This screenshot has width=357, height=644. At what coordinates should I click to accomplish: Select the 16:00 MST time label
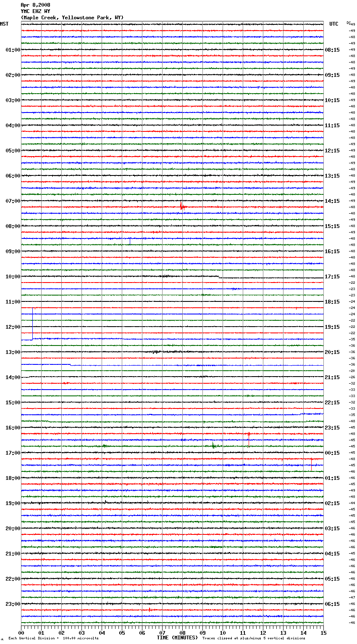pos(13,428)
